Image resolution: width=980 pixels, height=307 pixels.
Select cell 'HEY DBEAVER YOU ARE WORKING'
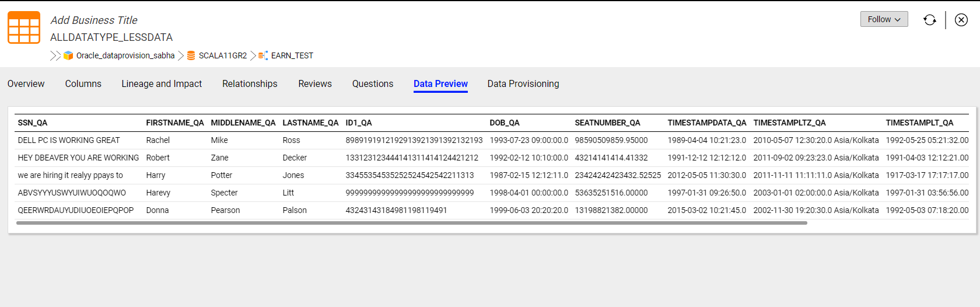79,158
